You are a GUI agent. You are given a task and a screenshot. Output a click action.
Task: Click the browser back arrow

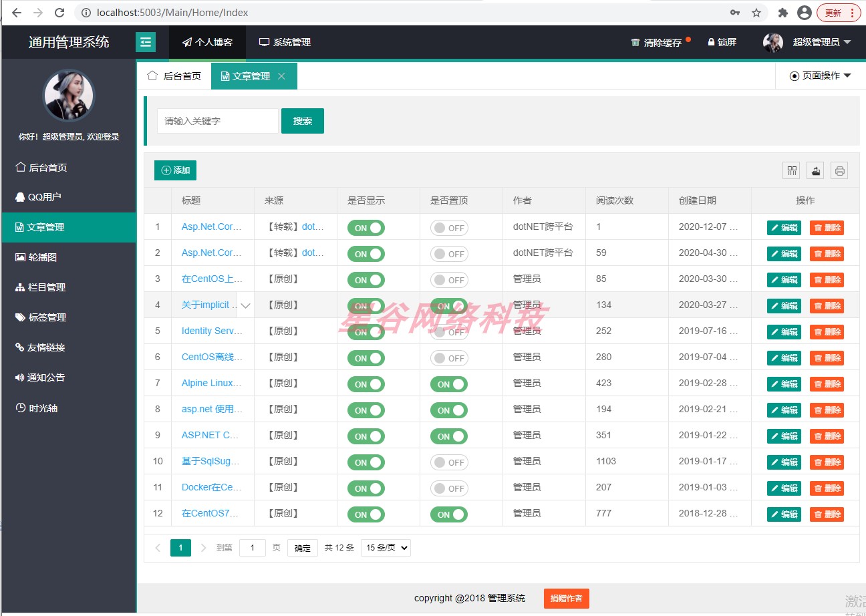point(17,12)
